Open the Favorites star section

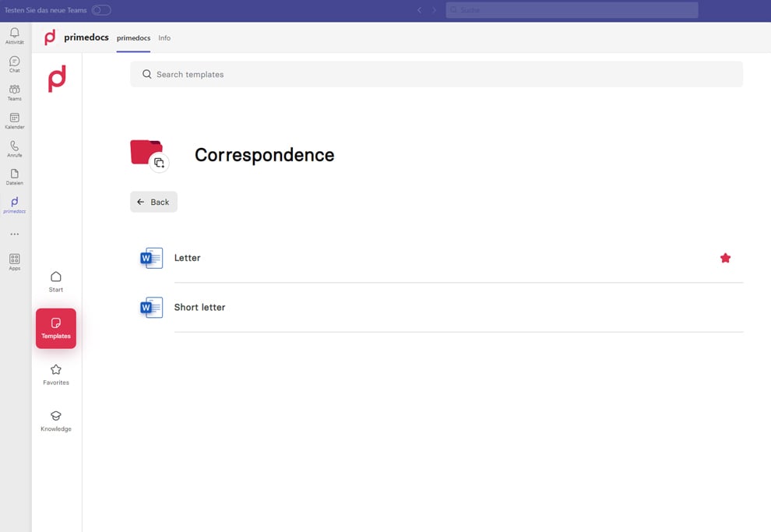55,373
